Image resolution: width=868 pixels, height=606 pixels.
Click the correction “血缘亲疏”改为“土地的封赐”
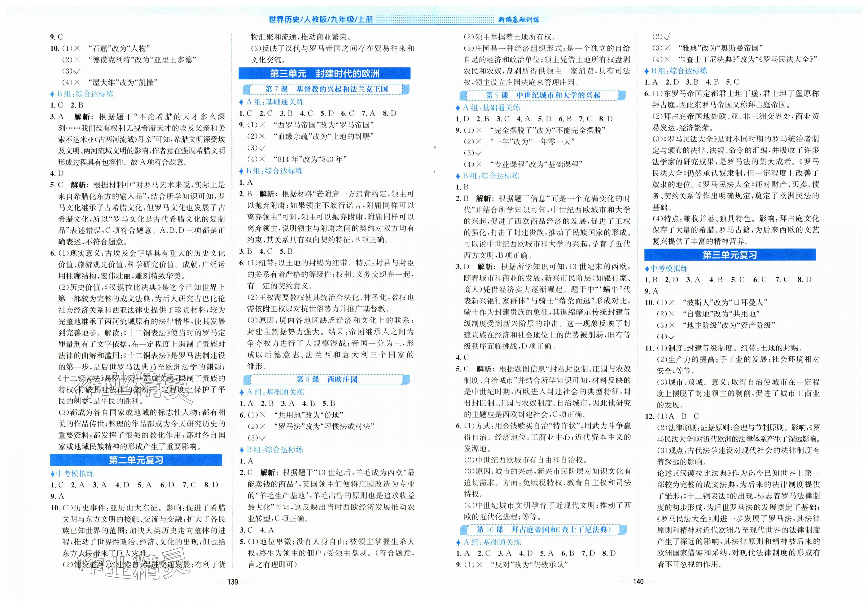coord(324,136)
